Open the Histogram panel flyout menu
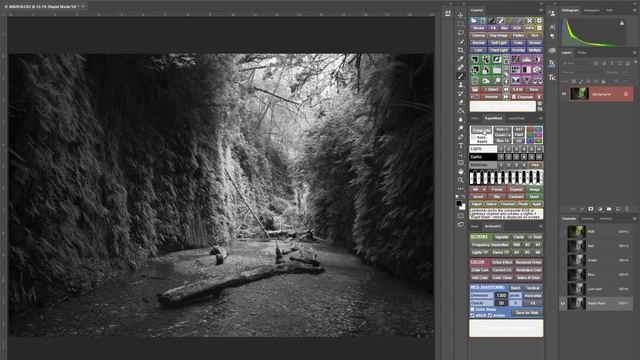This screenshot has height=360, width=640. point(635,10)
